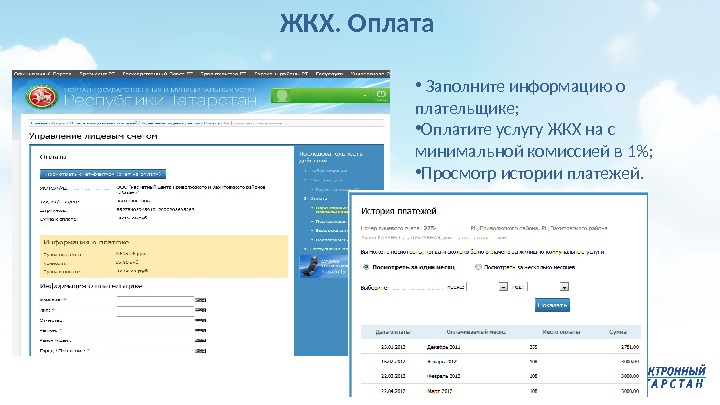Open 'Города и районы РТ' top navigation item

tap(281, 73)
